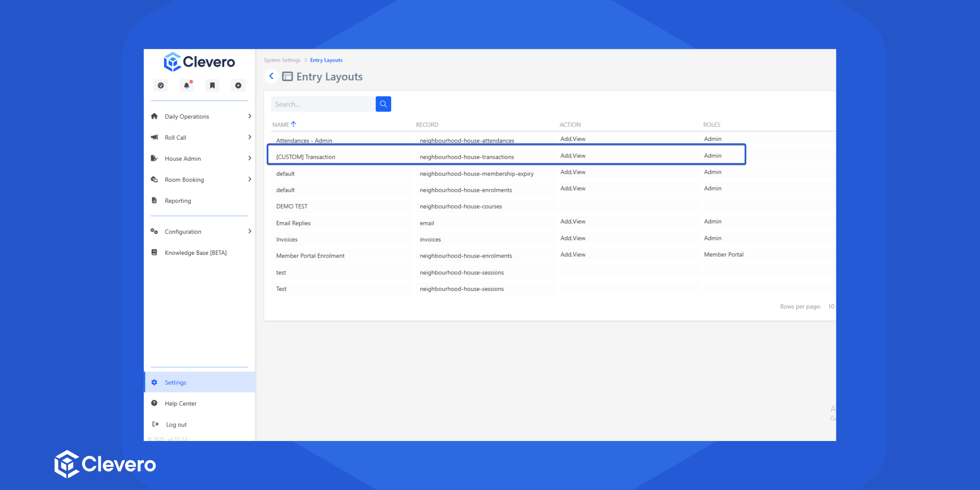Image resolution: width=980 pixels, height=490 pixels.
Task: Expand the Room Booking submenu chevron
Action: pyautogui.click(x=249, y=179)
